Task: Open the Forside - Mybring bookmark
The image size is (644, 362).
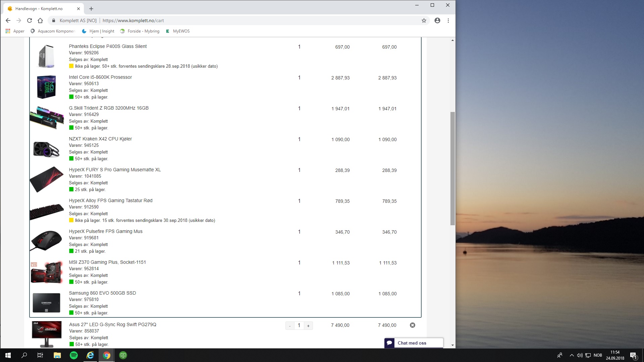Action: (x=140, y=31)
